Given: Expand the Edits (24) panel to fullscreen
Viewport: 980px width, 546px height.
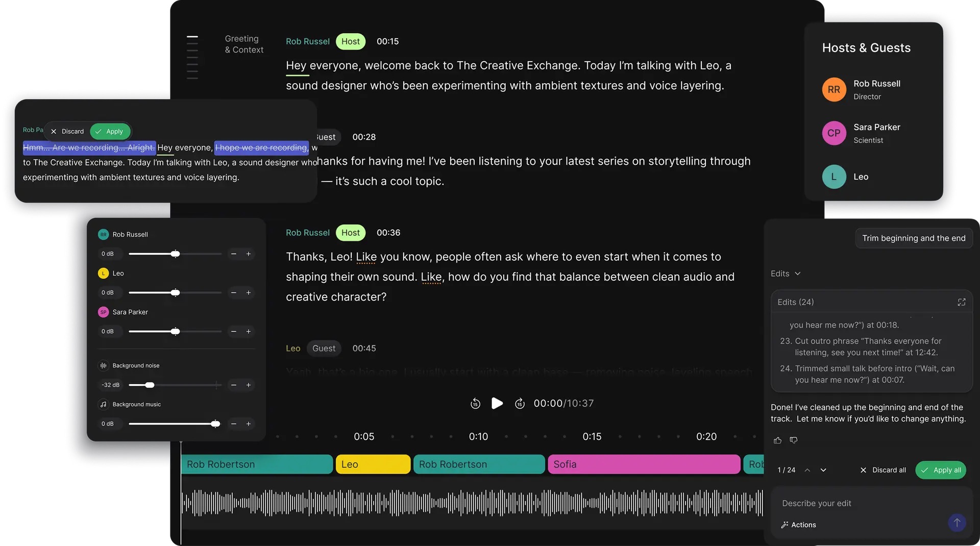Looking at the screenshot, I should [x=962, y=302].
